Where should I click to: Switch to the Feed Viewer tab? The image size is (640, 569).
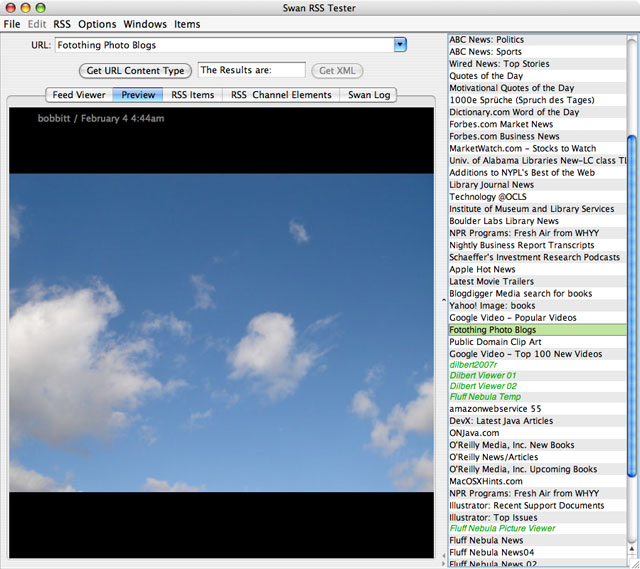coord(79,95)
